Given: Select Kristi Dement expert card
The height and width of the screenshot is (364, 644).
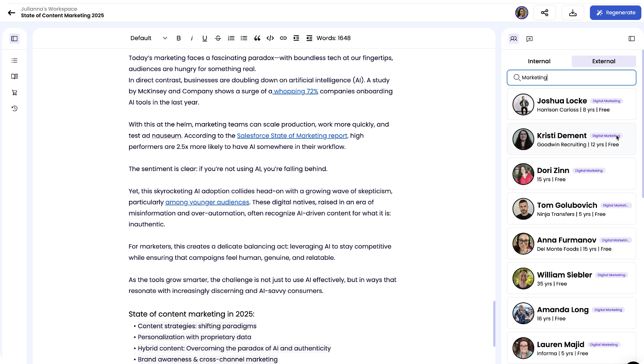Looking at the screenshot, I should pos(571,139).
